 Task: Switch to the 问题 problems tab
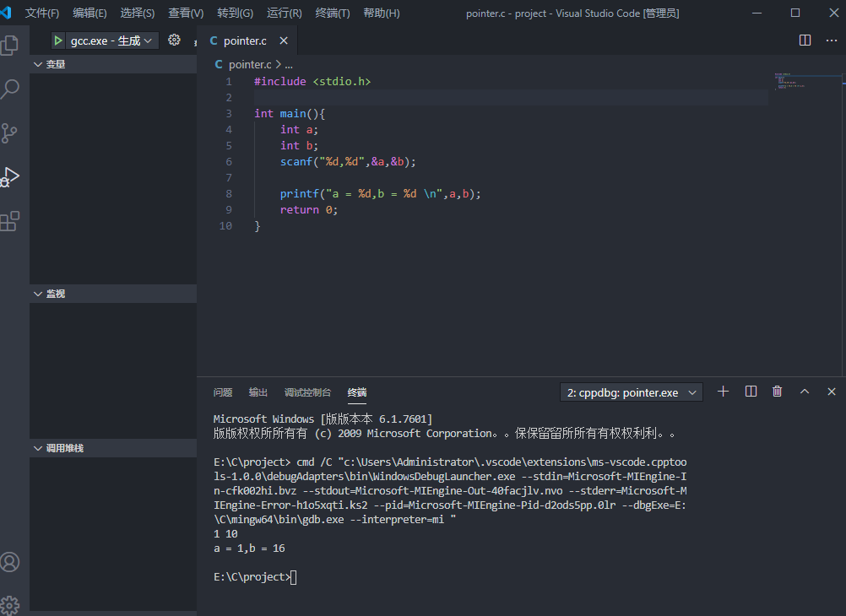click(223, 392)
